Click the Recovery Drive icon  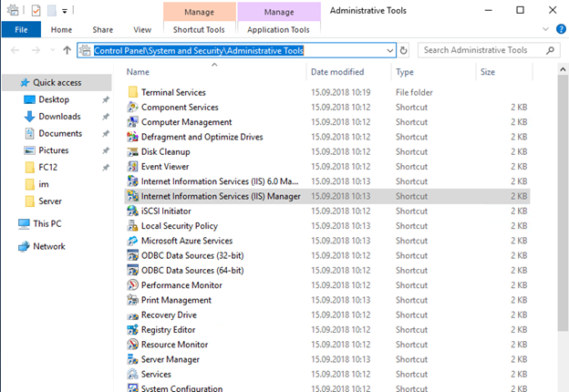tap(133, 315)
